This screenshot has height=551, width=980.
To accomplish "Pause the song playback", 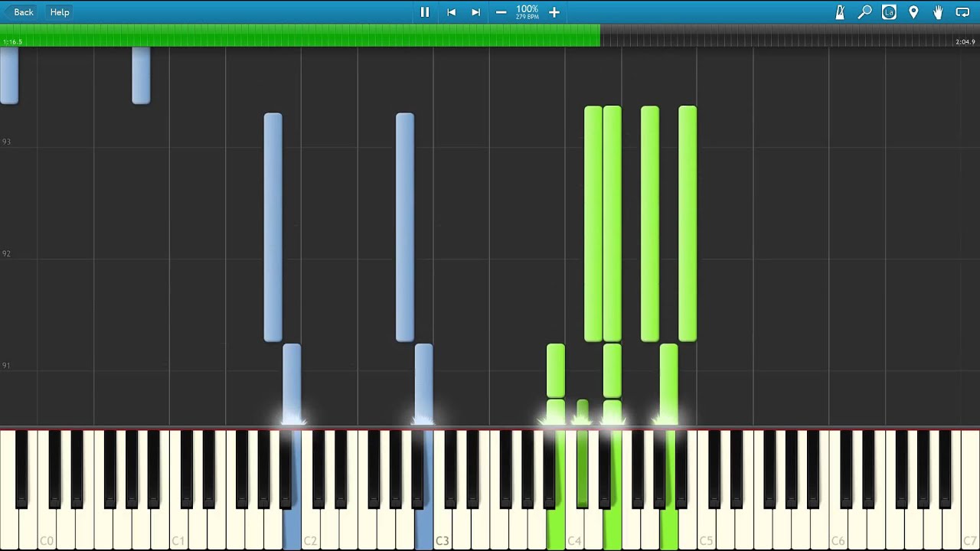I will point(425,12).
